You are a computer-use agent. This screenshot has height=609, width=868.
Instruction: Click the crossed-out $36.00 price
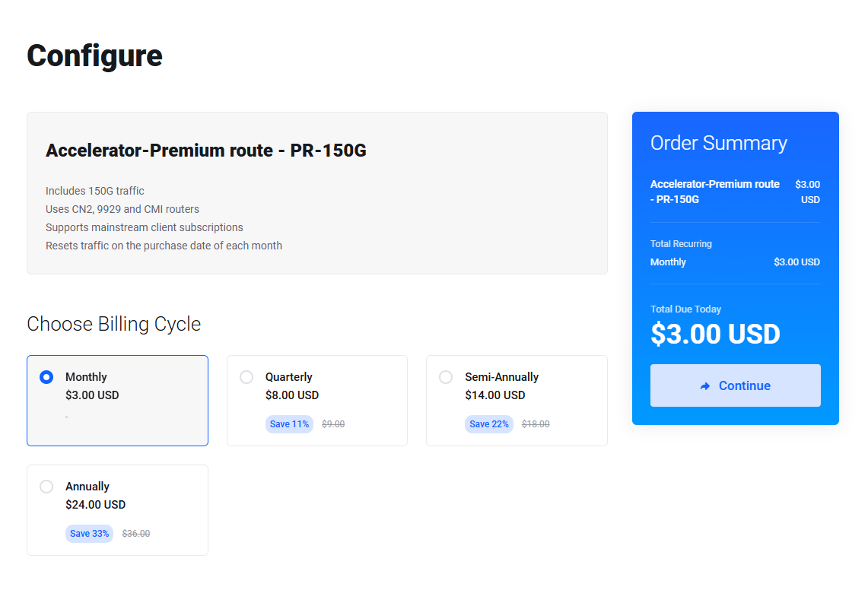[136, 534]
